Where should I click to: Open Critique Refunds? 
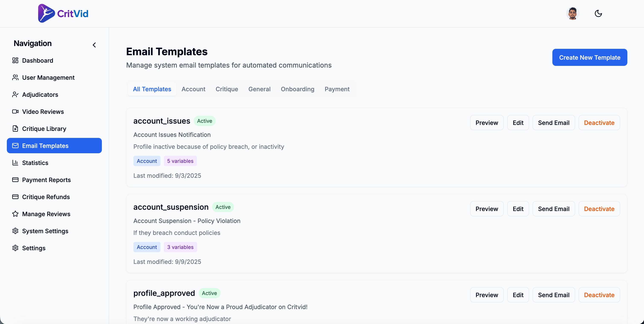click(x=54, y=197)
